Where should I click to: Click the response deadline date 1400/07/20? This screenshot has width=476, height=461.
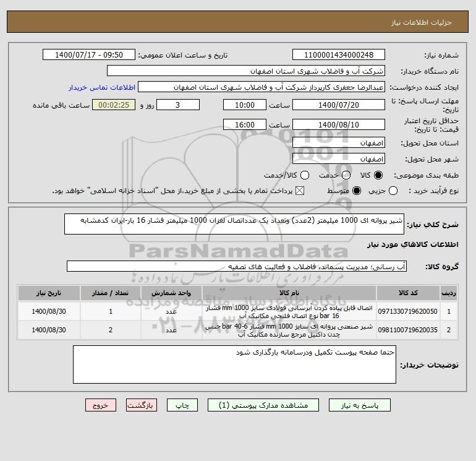click(x=339, y=105)
